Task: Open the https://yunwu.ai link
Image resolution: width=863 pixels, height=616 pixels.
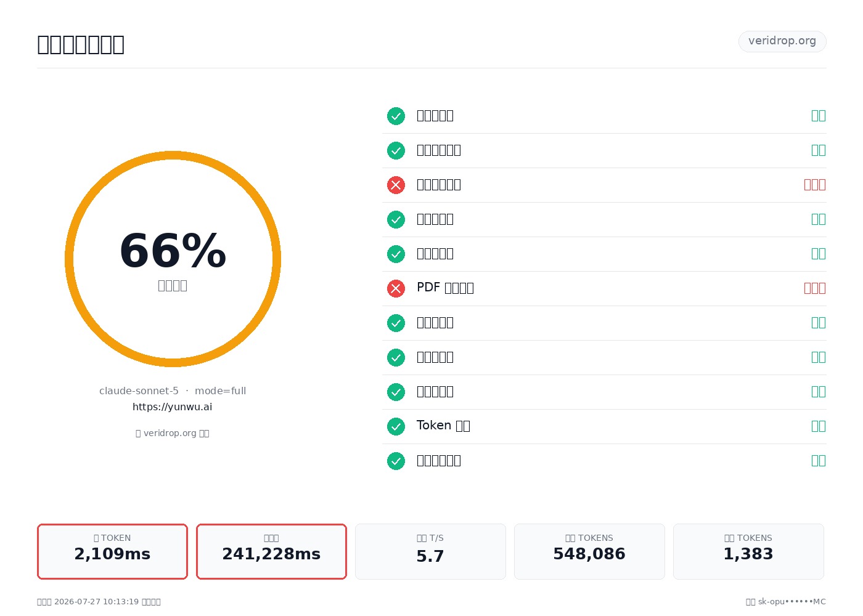Action: 173,407
